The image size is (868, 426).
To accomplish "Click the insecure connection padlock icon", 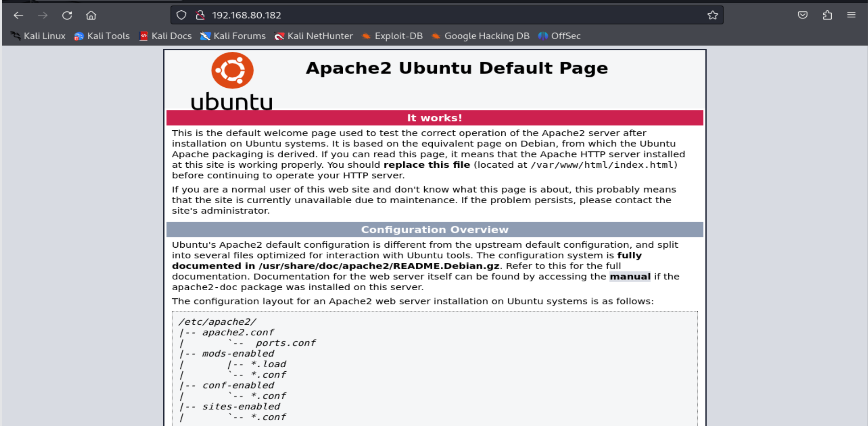I will pos(200,15).
